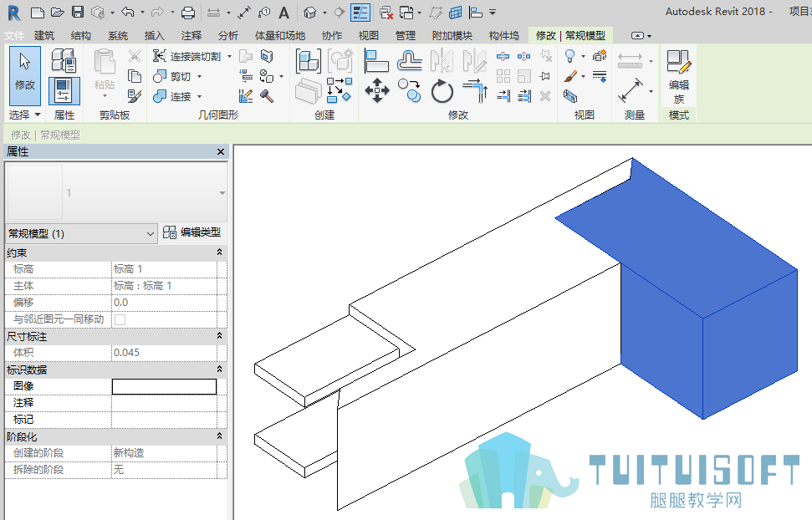Image resolution: width=812 pixels, height=520 pixels.
Task: Select the Trim/Extend to Corner icon
Action: 475,90
